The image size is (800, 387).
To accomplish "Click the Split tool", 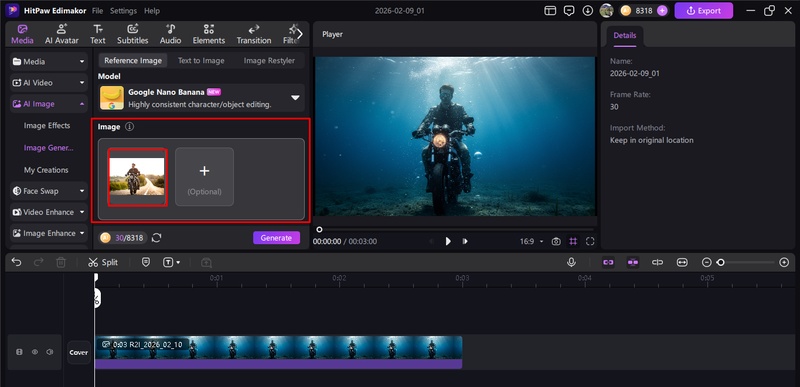I will tap(103, 262).
